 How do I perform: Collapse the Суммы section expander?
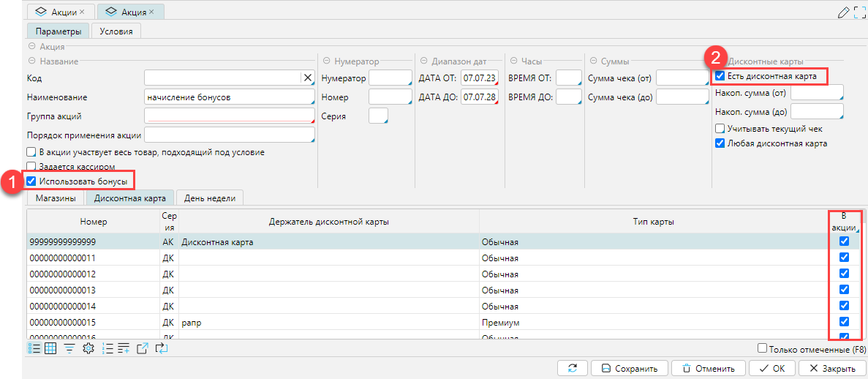click(593, 61)
